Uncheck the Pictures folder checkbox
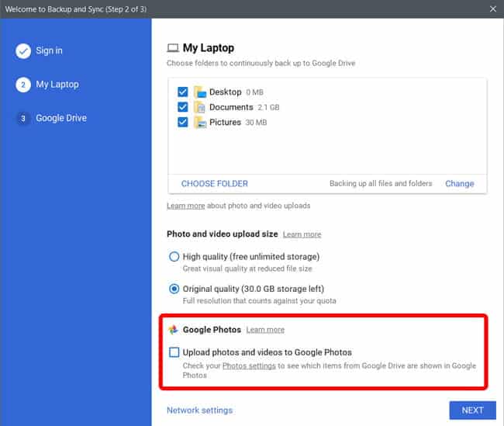Screen dimensions: 504x426 (182, 122)
